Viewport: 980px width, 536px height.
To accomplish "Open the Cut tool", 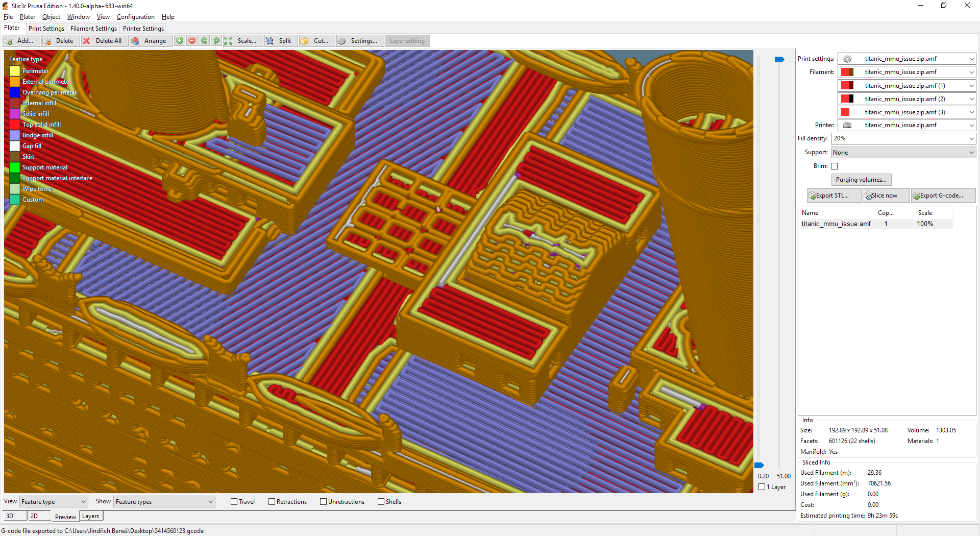I will pos(305,41).
